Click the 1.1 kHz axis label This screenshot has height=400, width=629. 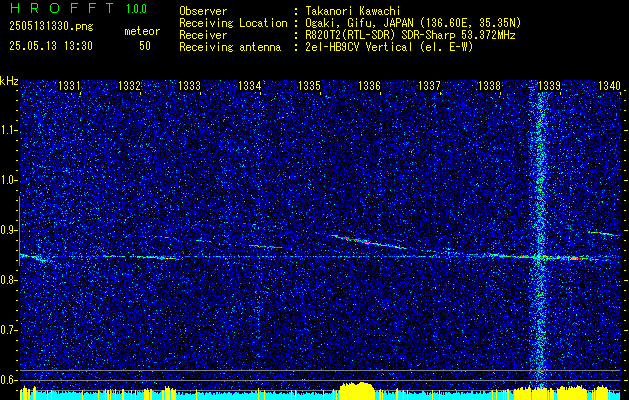(x=8, y=131)
